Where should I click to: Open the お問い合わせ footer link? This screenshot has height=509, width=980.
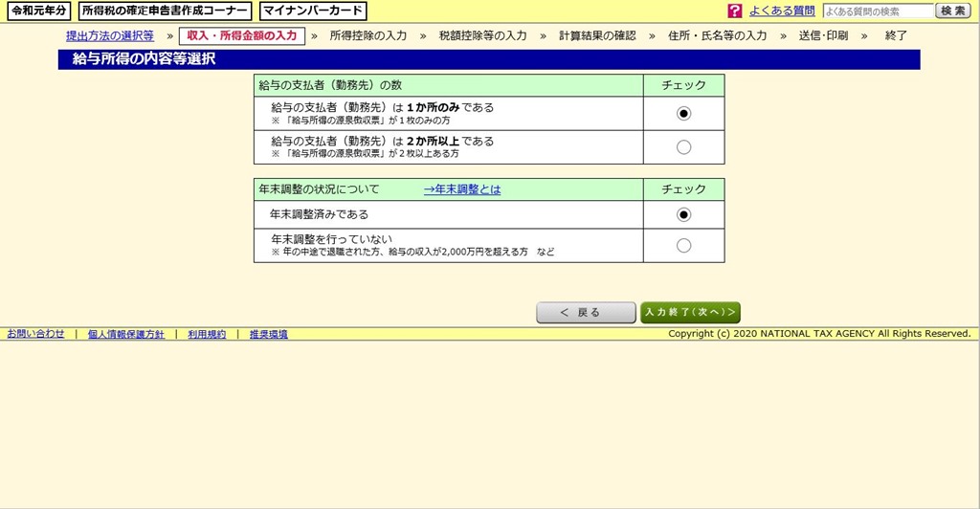tap(35, 334)
